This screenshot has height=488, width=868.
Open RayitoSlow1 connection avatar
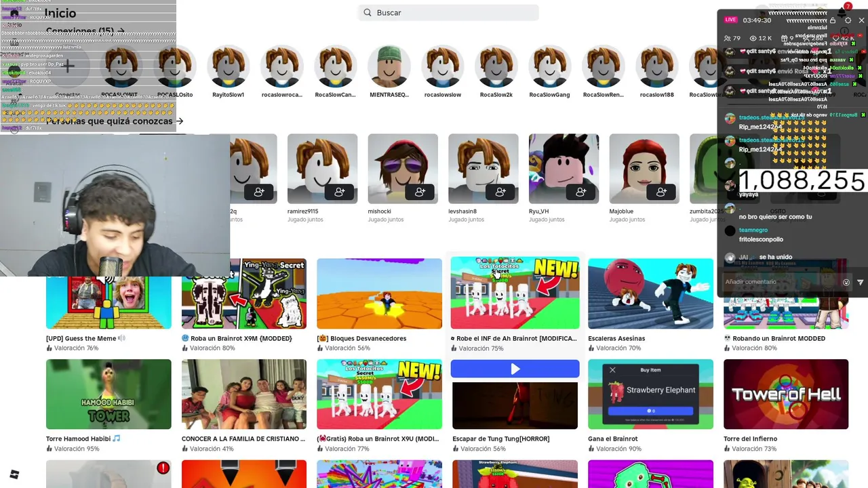pyautogui.click(x=228, y=66)
